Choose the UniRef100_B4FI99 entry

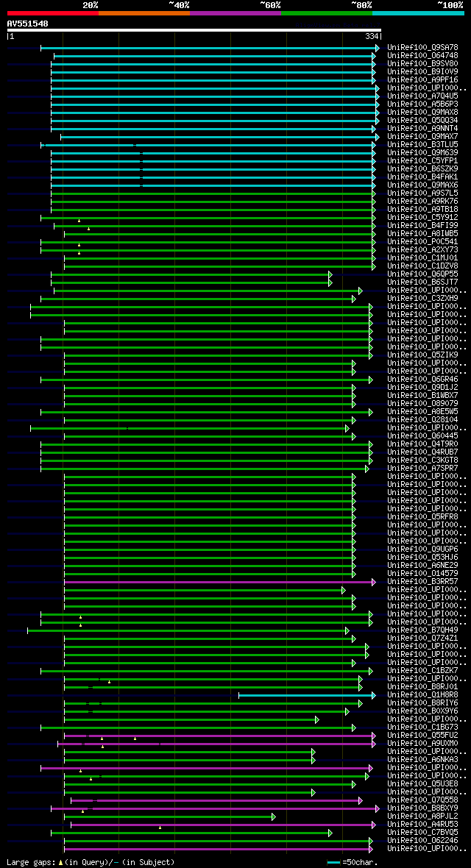click(x=422, y=226)
